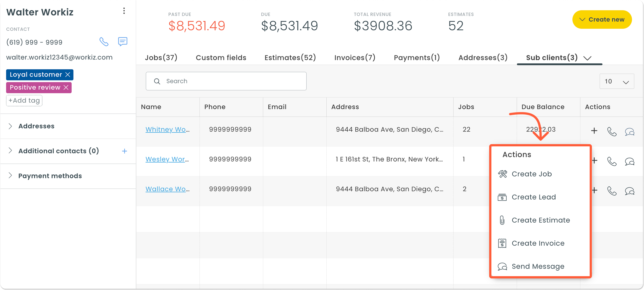
Task: Open the Wallace Wo... sub client link
Action: (x=167, y=189)
